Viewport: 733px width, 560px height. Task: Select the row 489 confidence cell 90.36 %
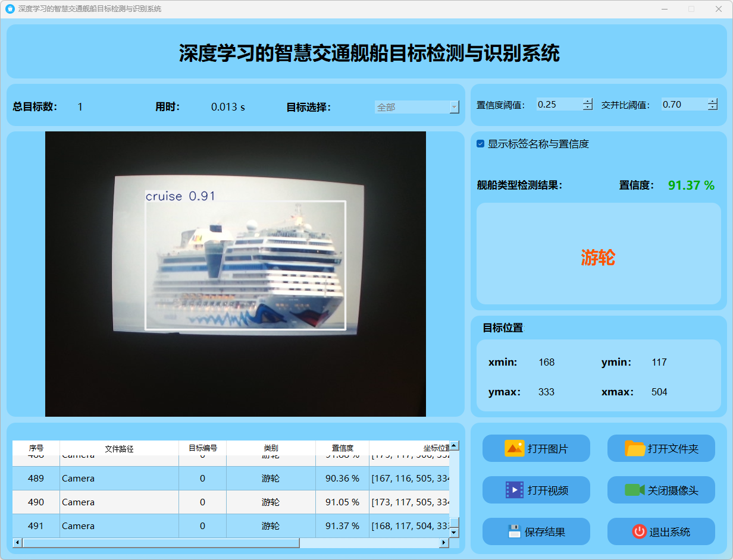tap(342, 478)
